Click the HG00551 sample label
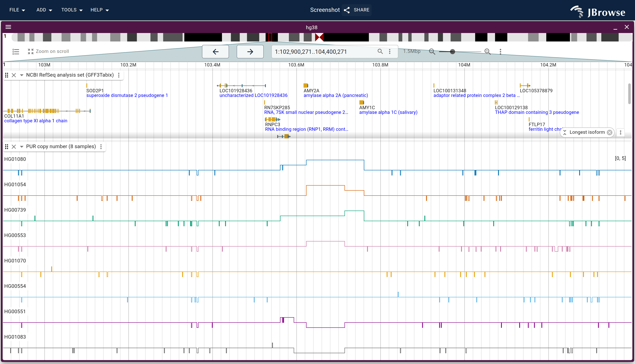 (15, 312)
